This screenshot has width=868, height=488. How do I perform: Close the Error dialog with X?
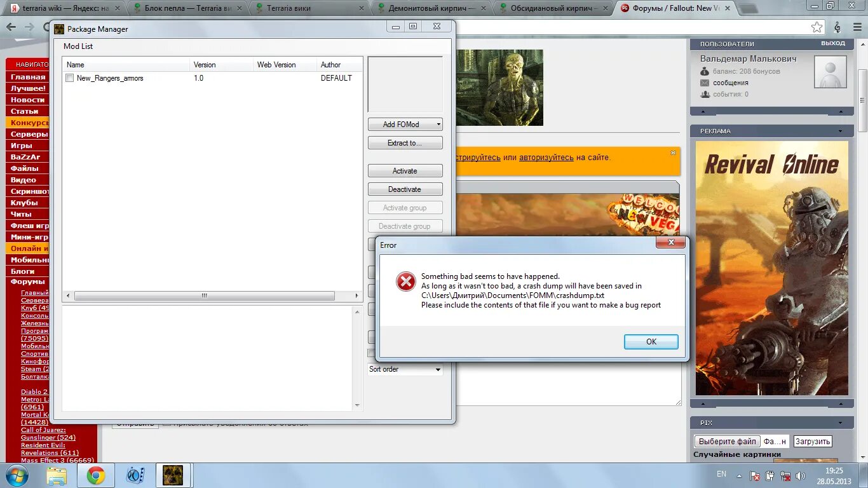coord(670,243)
